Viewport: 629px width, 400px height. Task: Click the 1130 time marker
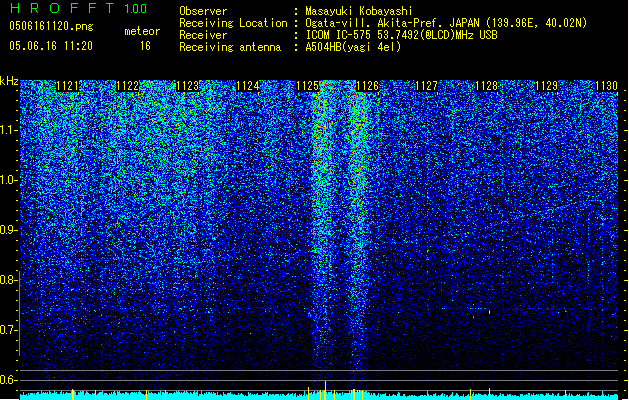click(x=607, y=86)
